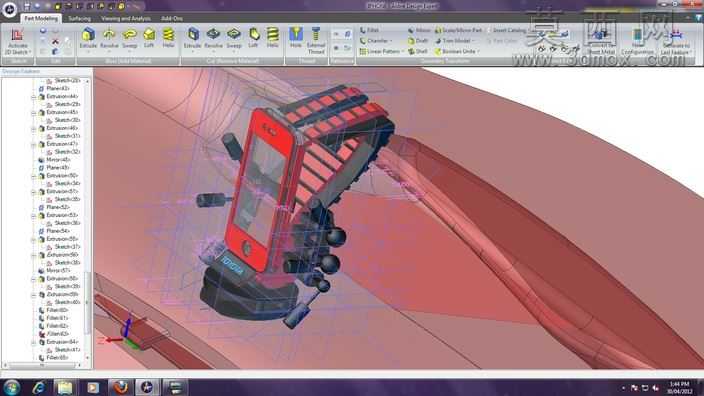
Task: Select the Cut Revolve tool
Action: [x=213, y=38]
